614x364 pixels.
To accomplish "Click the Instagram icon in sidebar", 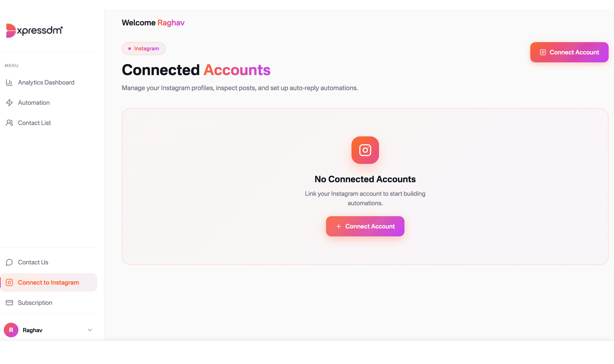I will [x=9, y=282].
